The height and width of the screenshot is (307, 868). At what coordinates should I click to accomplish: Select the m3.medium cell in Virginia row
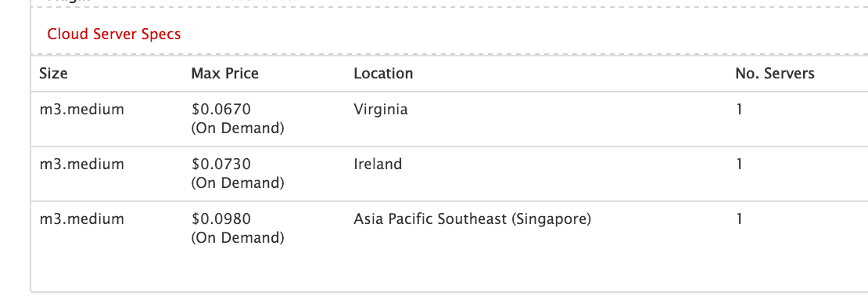[82, 109]
